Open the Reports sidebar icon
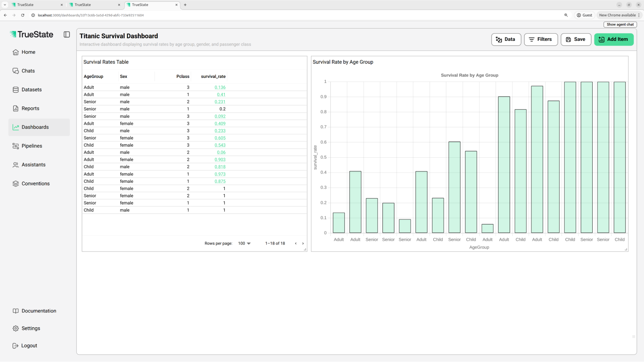 [x=15, y=108]
